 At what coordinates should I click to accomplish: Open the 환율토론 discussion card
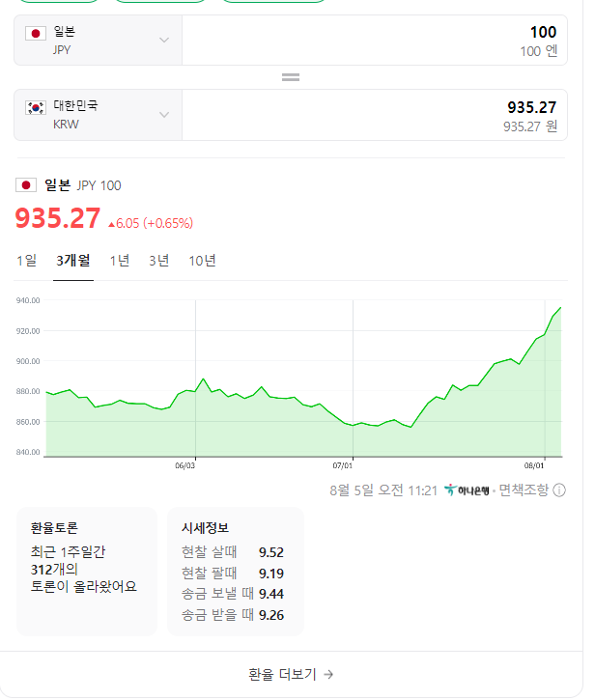coord(86,571)
